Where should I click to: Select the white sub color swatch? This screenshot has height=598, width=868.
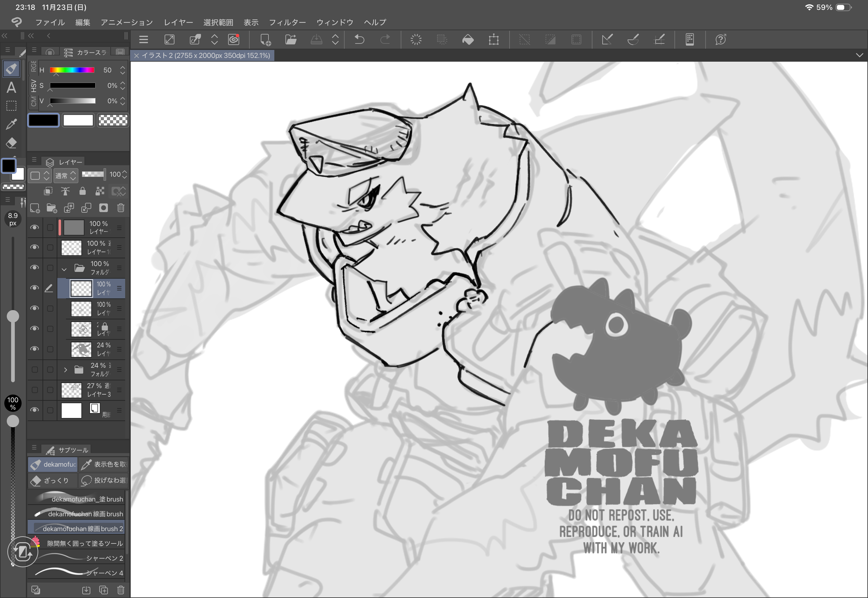[78, 120]
